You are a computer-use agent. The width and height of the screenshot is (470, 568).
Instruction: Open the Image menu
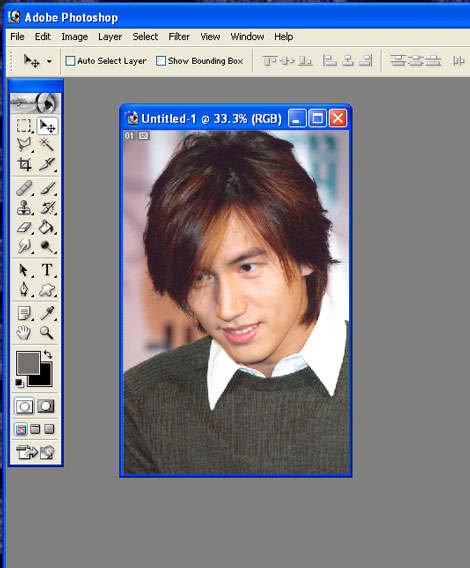point(75,37)
